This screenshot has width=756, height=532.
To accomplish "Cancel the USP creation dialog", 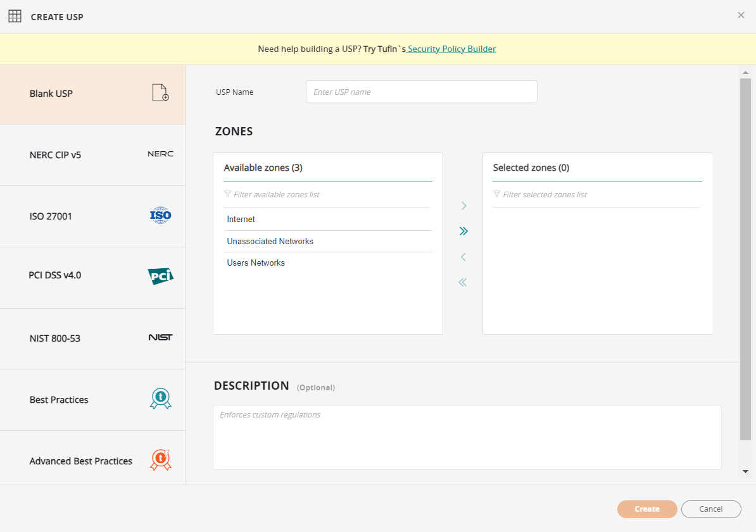I will 710,509.
